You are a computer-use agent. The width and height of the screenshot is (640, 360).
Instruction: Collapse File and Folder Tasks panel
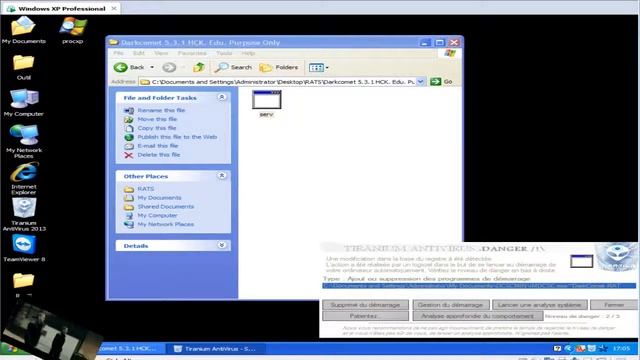click(x=222, y=98)
